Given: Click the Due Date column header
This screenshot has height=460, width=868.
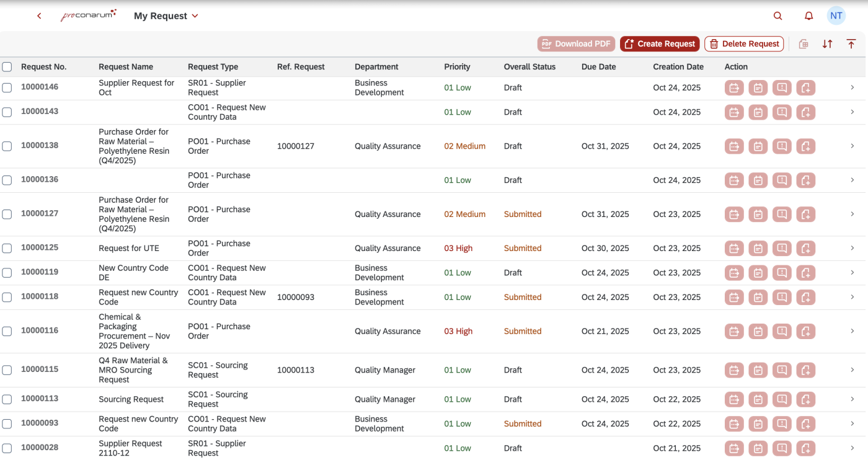Looking at the screenshot, I should coord(598,67).
